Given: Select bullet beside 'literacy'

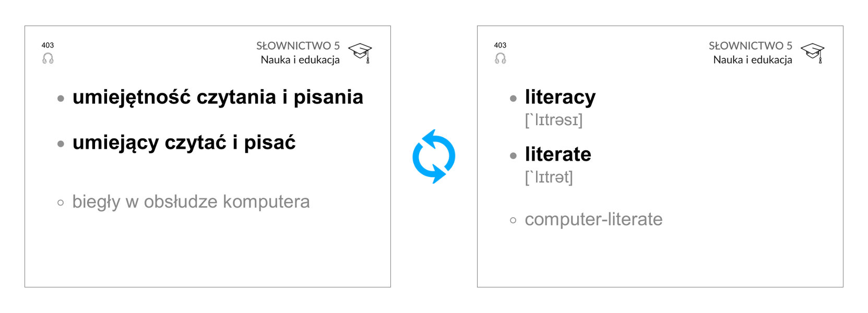Looking at the screenshot, I should [514, 98].
